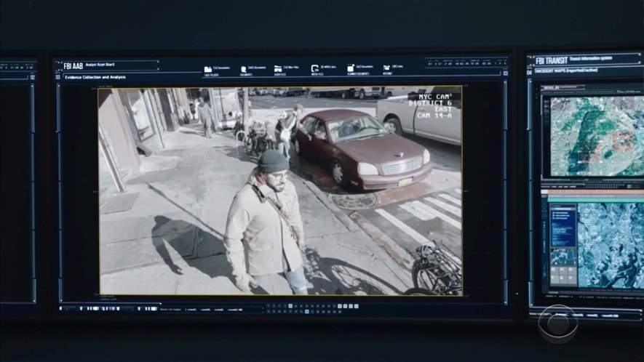This screenshot has height=362, width=644.
Task: Click the highlighted square in the bottom grid
Action: [290, 306]
